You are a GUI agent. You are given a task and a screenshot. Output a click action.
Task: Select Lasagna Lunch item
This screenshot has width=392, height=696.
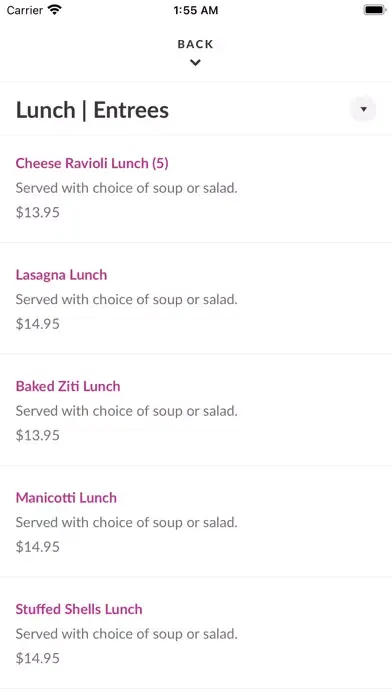click(x=61, y=275)
